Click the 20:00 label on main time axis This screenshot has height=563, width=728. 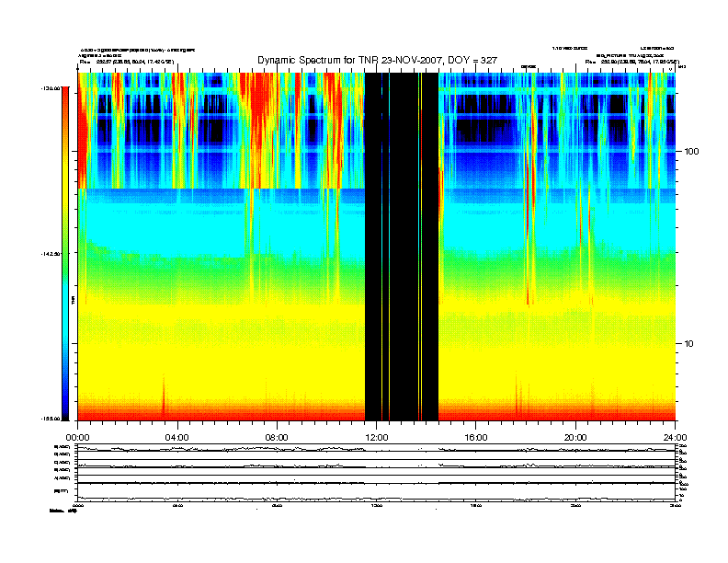pos(575,438)
